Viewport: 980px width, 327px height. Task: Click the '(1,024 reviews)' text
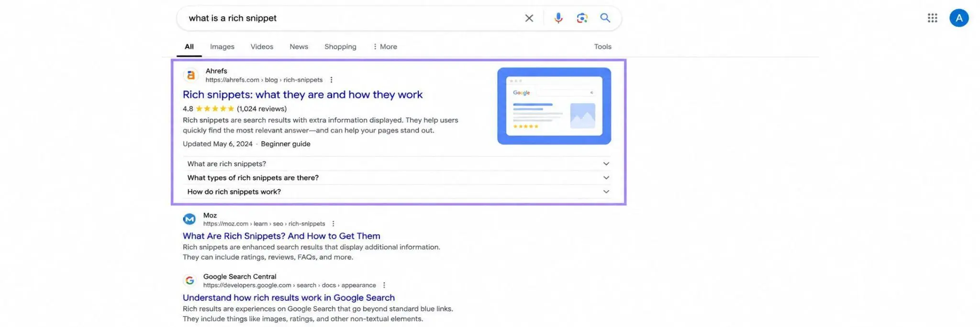pyautogui.click(x=262, y=109)
